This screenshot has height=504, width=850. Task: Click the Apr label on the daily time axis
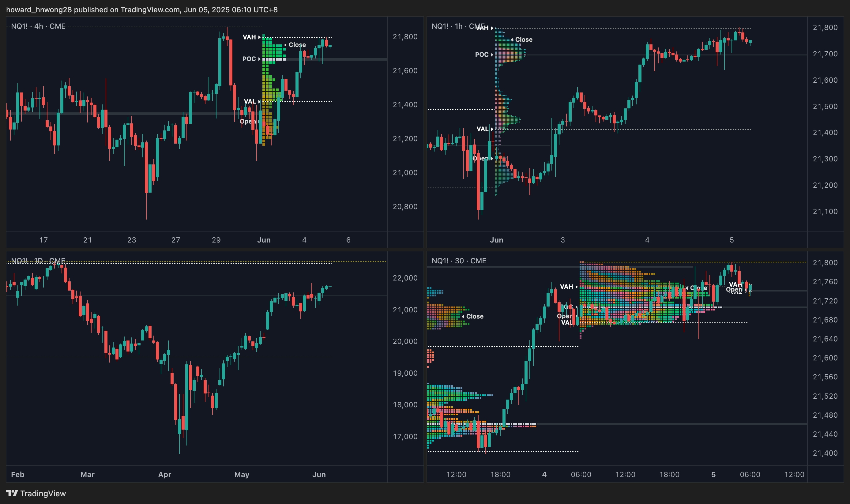pyautogui.click(x=165, y=475)
